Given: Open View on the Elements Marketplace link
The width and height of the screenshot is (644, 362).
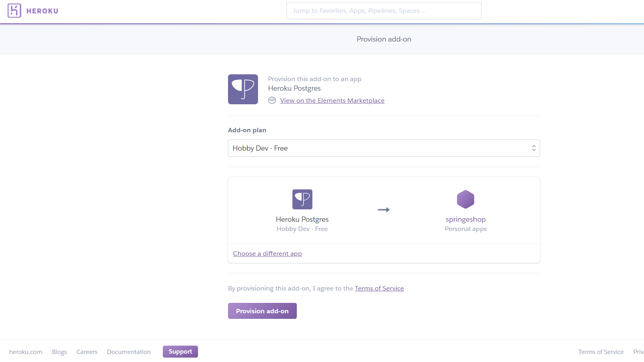Looking at the screenshot, I should click(332, 101).
